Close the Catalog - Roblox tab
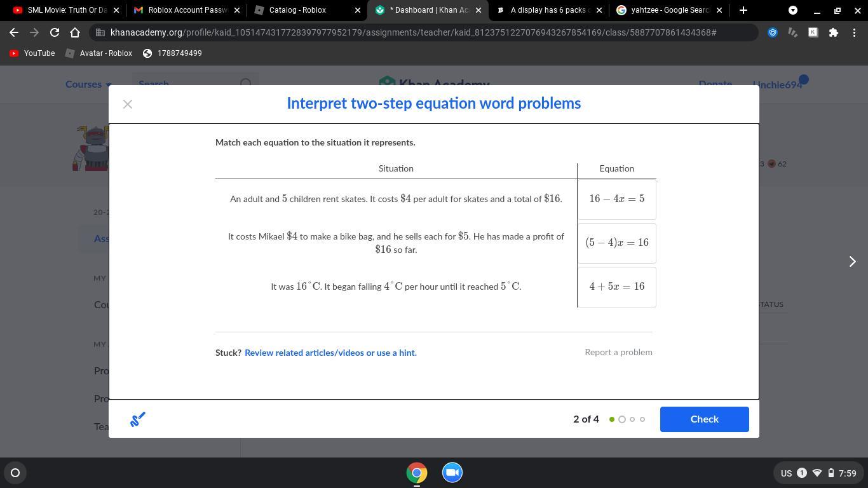 [357, 10]
